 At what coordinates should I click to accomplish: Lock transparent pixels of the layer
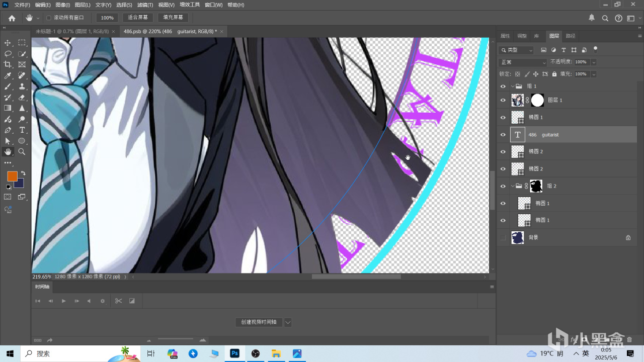coord(517,74)
